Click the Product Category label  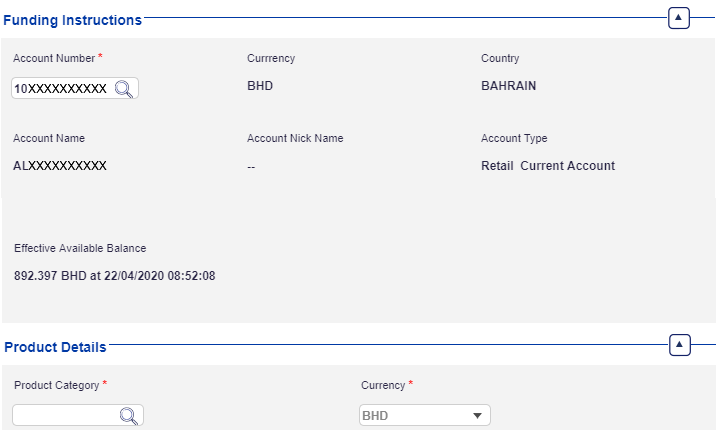pos(57,385)
